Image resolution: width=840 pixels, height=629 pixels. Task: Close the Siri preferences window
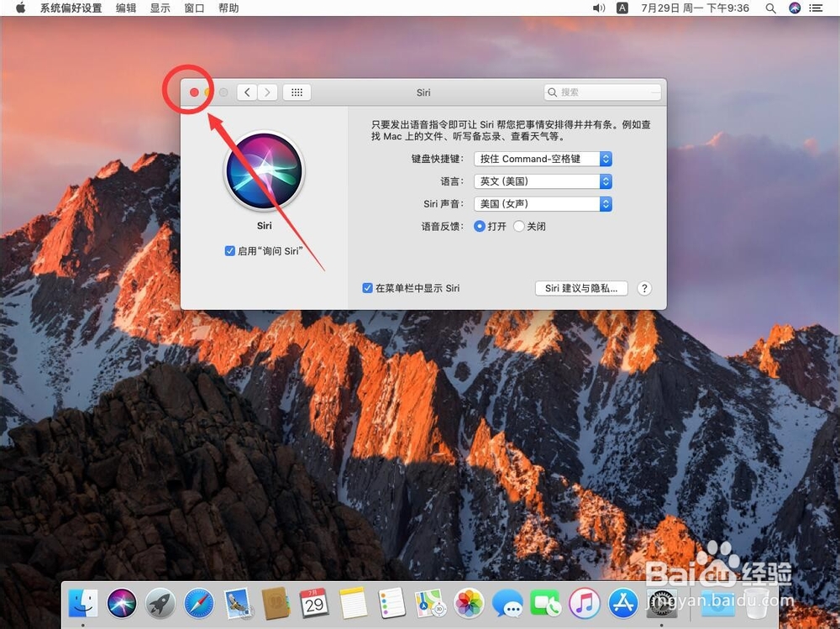194,92
